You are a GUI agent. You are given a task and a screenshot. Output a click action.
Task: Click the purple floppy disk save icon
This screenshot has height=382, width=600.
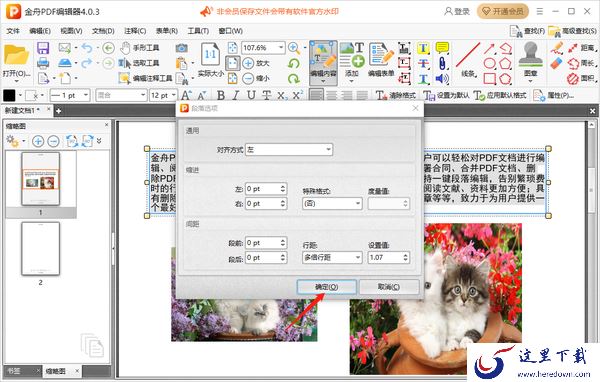point(43,48)
